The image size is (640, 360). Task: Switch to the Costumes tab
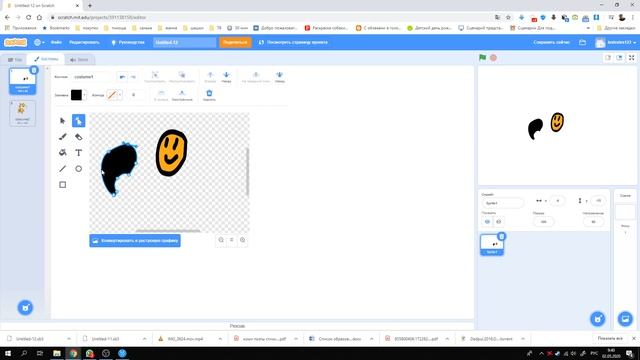pyautogui.click(x=46, y=59)
